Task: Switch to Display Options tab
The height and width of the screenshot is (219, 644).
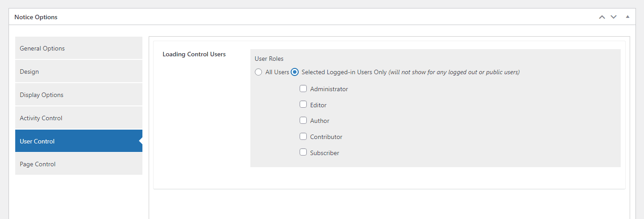Action: point(79,95)
